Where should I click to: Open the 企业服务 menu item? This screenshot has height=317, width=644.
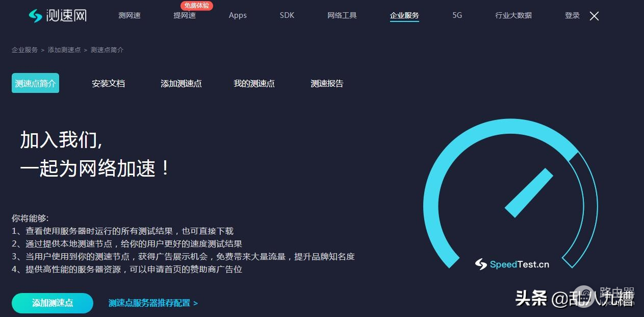[x=404, y=15]
